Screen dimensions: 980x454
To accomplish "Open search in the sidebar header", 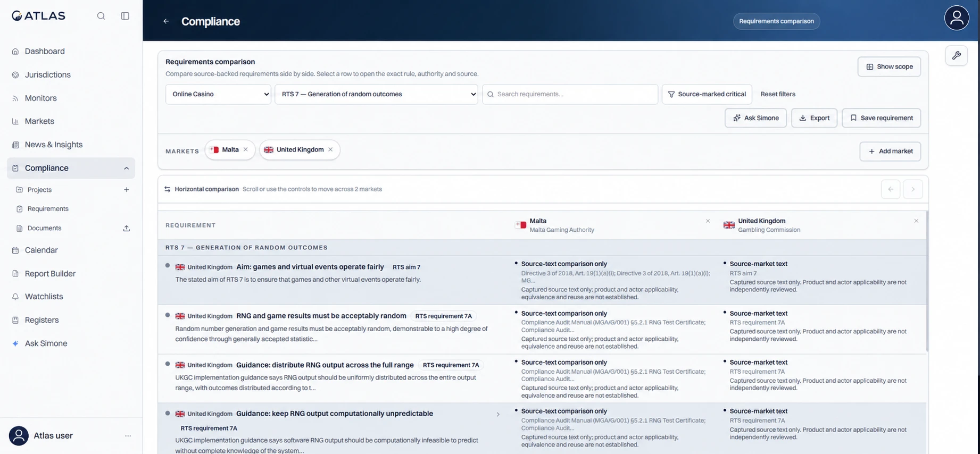I will click(x=101, y=16).
